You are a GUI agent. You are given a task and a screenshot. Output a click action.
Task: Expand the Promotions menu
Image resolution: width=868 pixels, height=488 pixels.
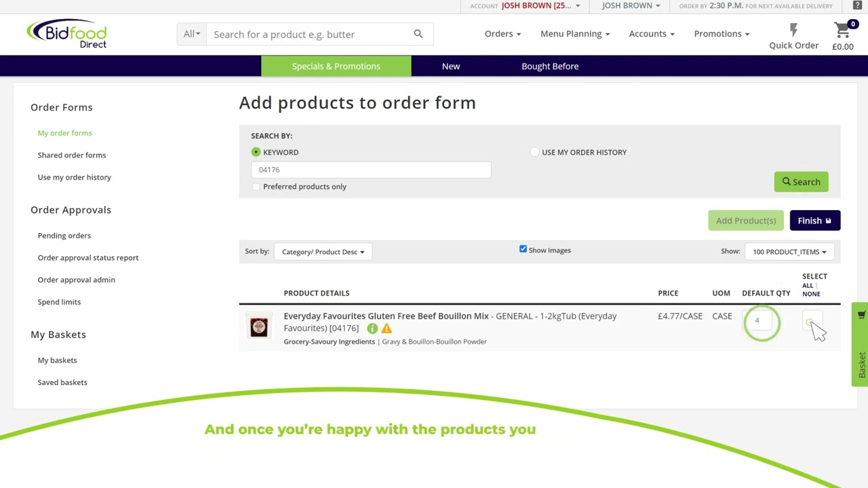[x=722, y=33]
